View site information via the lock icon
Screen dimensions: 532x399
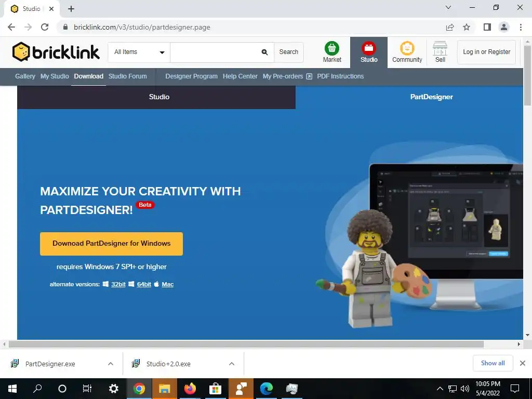tap(65, 27)
